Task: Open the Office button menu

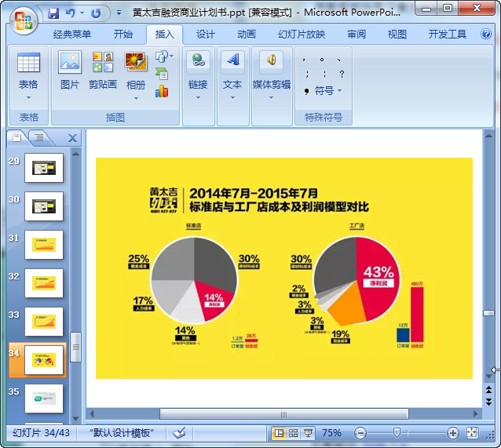Action: (24, 21)
